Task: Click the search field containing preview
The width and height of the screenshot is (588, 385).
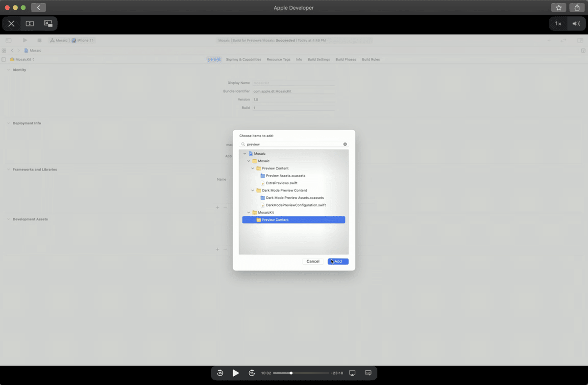Action: pyautogui.click(x=294, y=144)
